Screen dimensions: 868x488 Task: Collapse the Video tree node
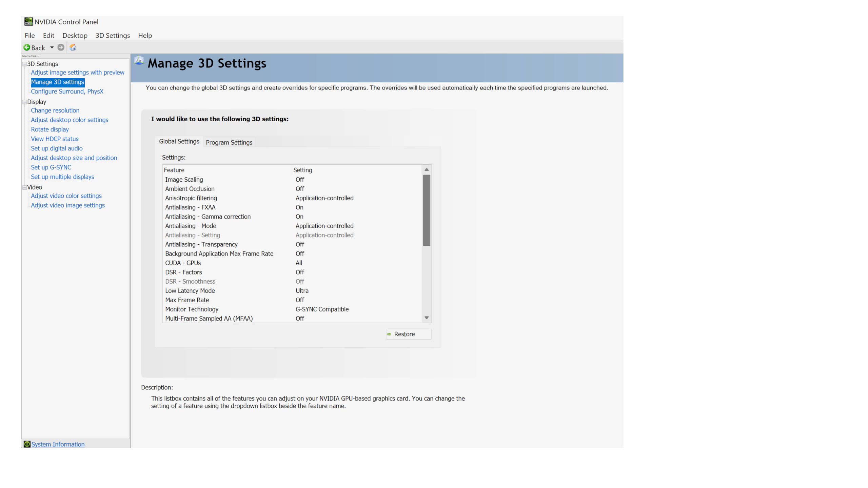[24, 187]
